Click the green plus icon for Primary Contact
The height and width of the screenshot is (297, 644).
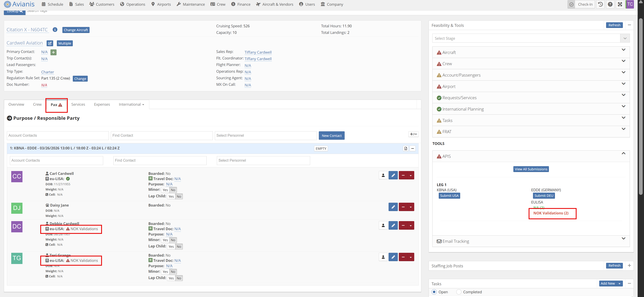53,52
